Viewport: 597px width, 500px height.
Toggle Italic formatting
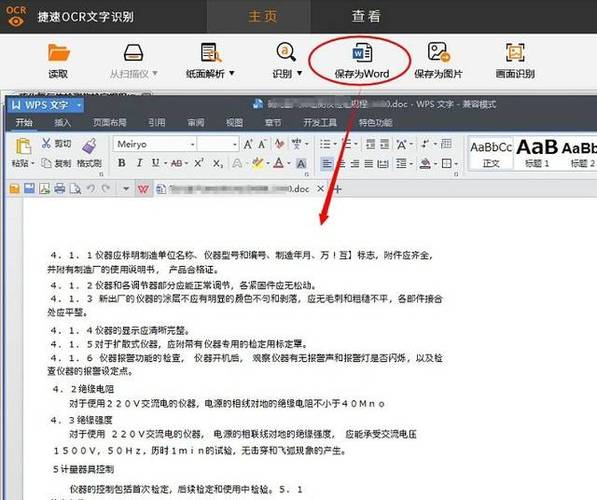139,163
